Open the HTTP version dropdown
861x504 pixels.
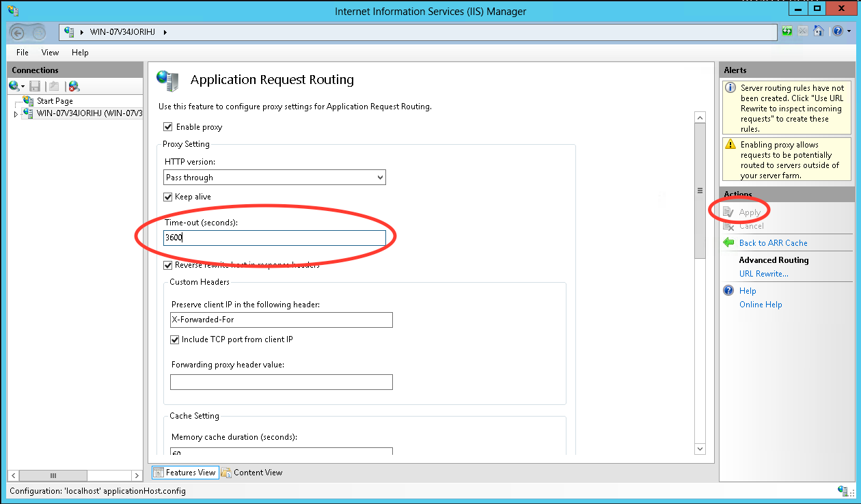[x=275, y=178]
